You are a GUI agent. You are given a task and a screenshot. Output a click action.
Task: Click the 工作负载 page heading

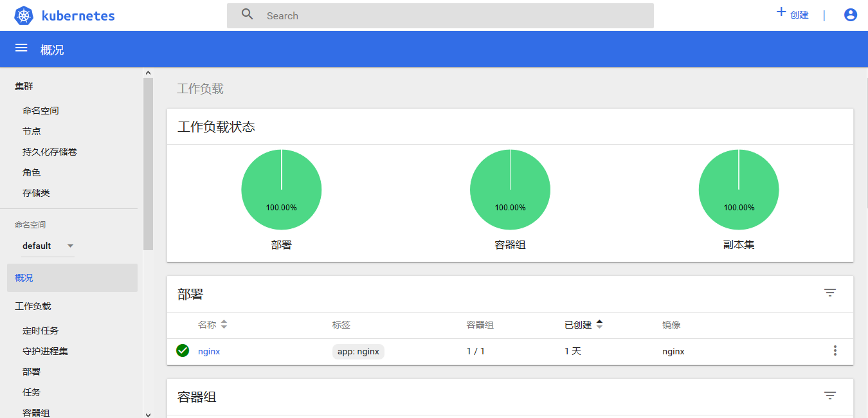click(x=200, y=88)
